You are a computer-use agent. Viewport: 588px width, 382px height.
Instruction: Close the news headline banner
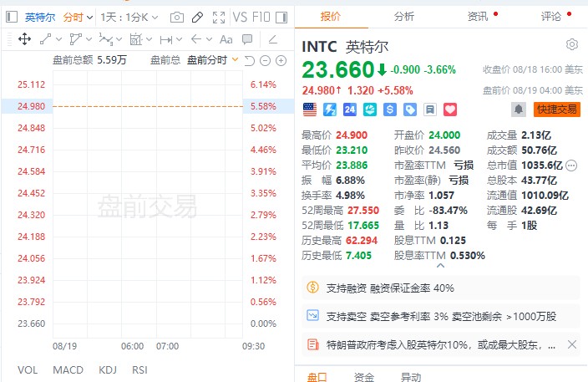click(572, 344)
